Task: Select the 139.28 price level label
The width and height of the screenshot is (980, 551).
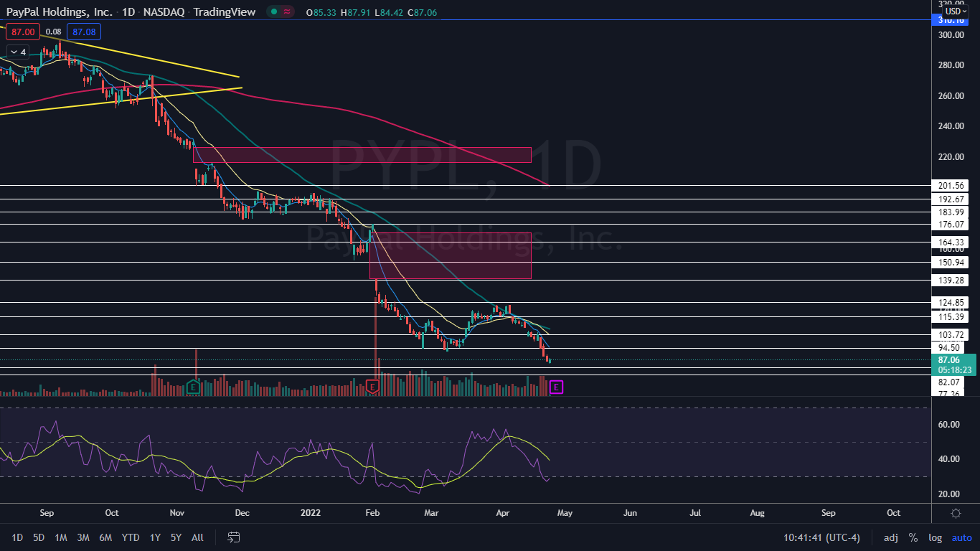Action: point(951,280)
